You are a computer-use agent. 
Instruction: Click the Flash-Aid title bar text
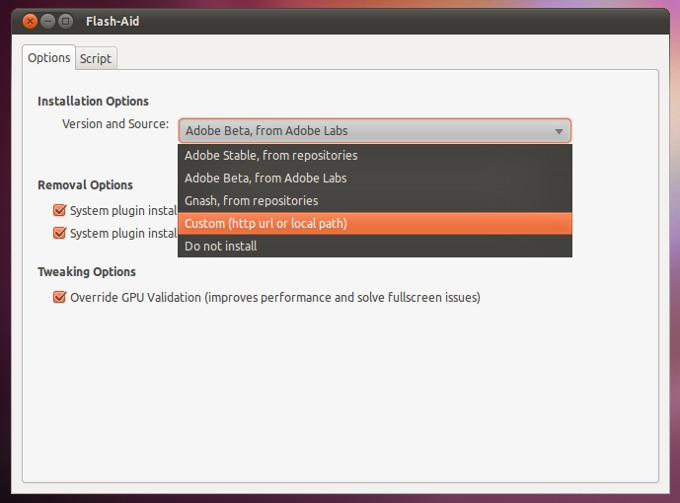(111, 20)
